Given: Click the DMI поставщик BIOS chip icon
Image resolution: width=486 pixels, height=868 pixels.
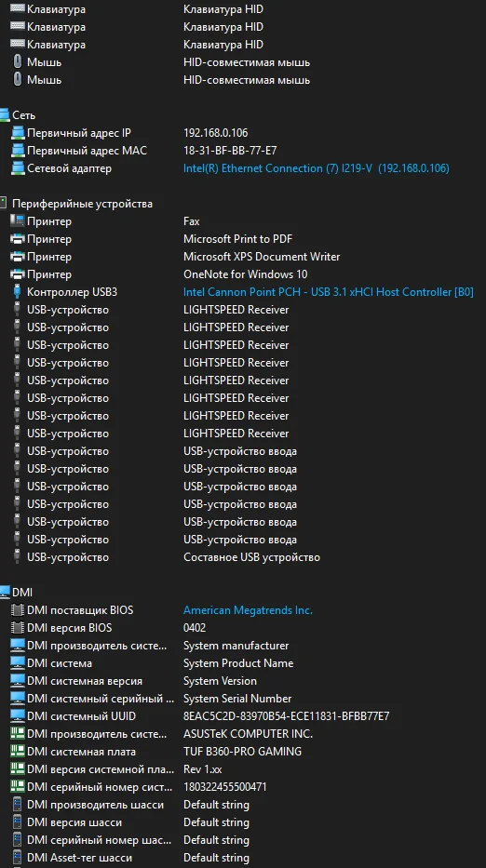Looking at the screenshot, I should coord(18,610).
